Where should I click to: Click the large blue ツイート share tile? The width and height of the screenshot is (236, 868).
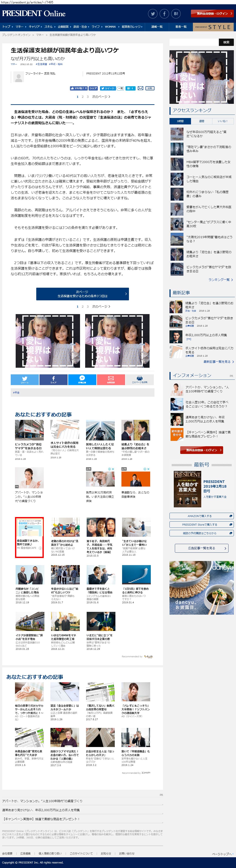pyautogui.click(x=25, y=380)
